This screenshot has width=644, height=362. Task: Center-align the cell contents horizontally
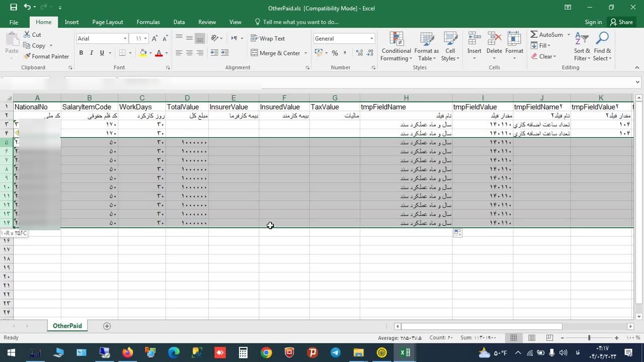pyautogui.click(x=189, y=53)
